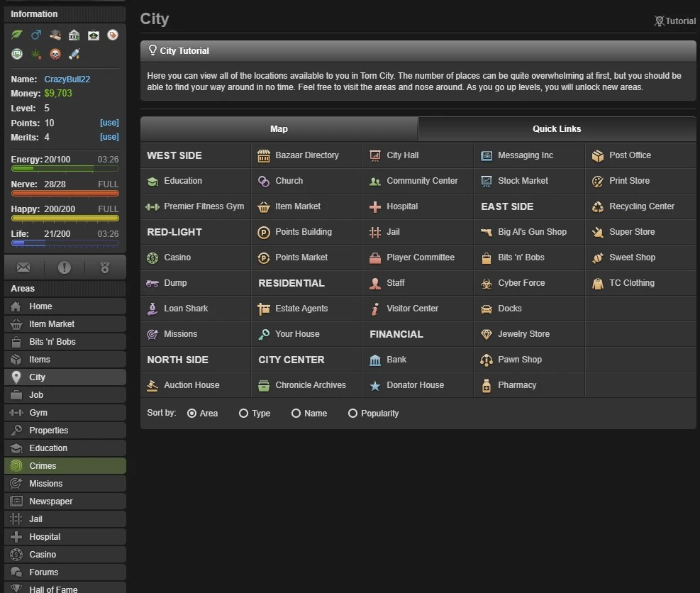Click the awards medal icon
The image size is (700, 593).
coord(105,267)
